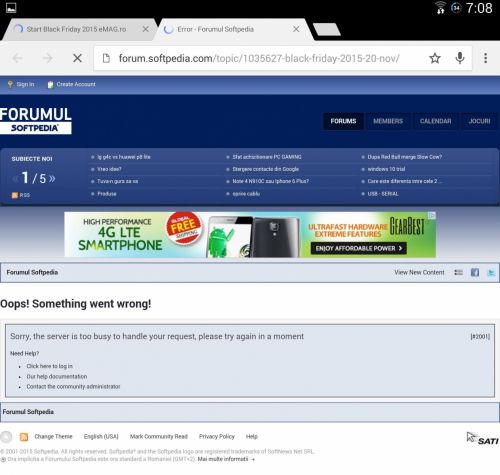Click the SATI logo in footer
Screen dimensions: 500x475
point(482,438)
